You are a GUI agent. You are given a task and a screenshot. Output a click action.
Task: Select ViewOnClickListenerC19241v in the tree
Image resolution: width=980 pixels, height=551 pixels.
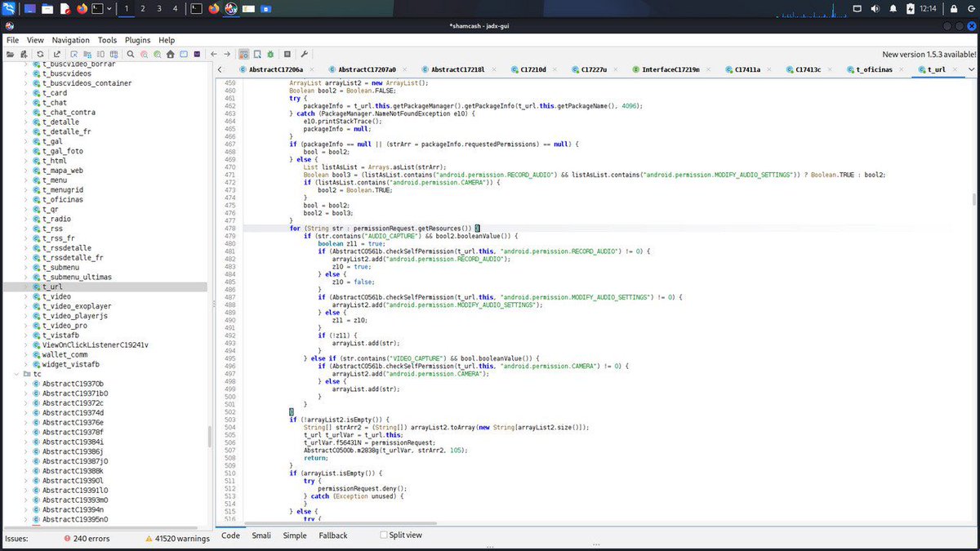95,344
